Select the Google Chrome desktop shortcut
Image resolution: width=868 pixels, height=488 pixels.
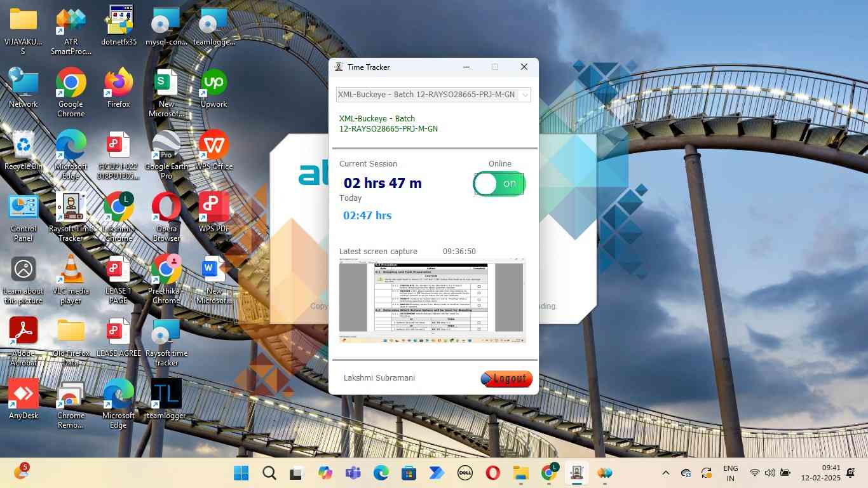click(71, 93)
